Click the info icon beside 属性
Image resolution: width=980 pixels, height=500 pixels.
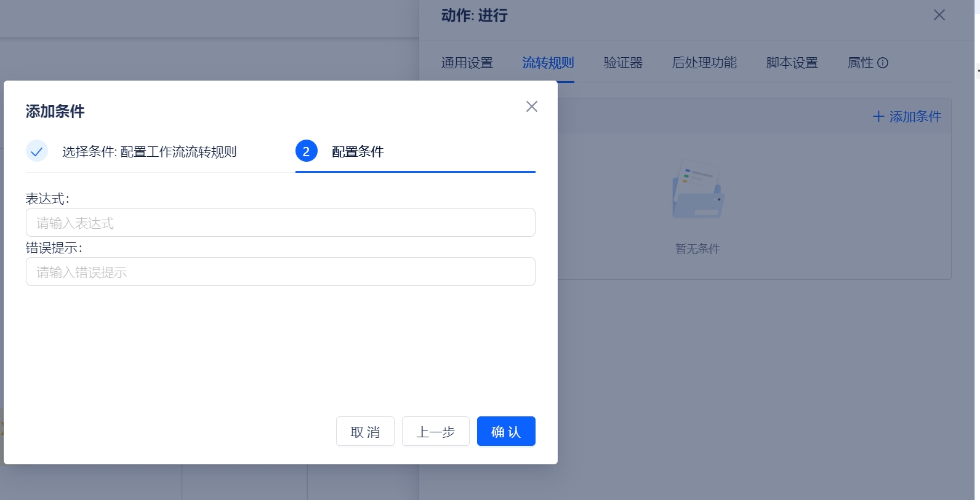(883, 63)
